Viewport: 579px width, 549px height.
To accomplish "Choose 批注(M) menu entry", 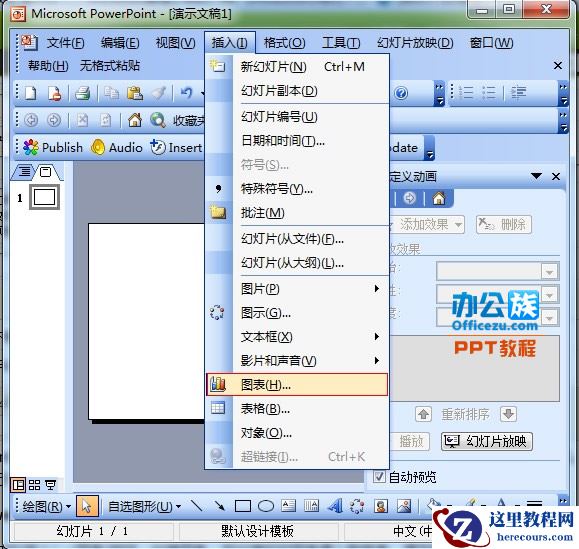I will click(x=297, y=213).
